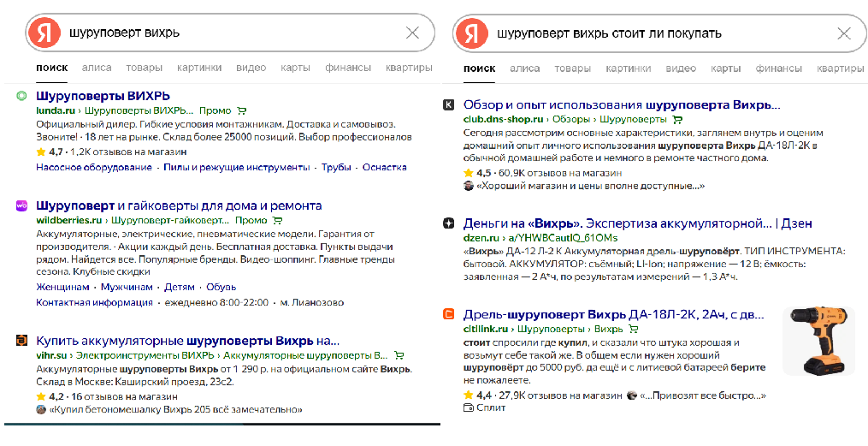Click the cart icon in wildberries.ru result
Screen dimensions: 868x446
pos(277,221)
